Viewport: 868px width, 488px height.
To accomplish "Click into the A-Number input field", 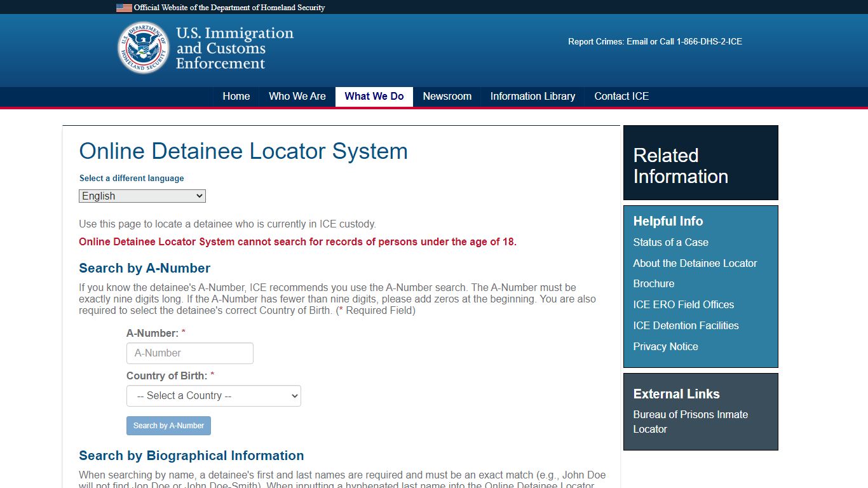I will pyautogui.click(x=190, y=353).
